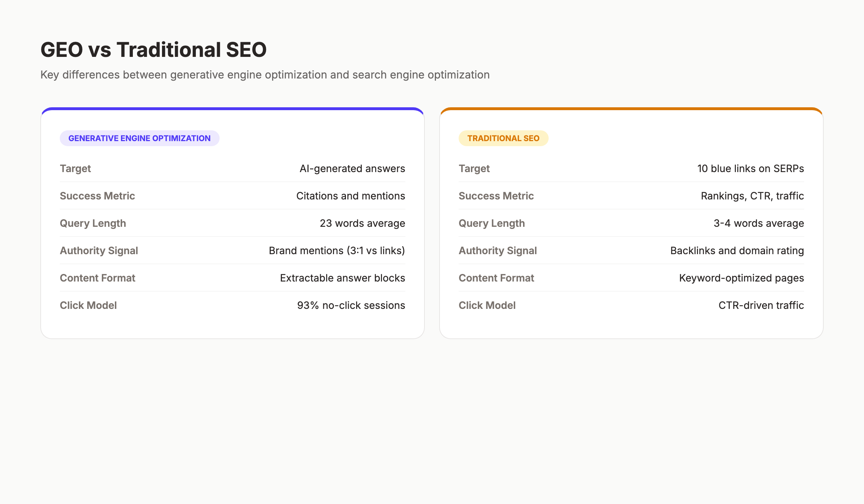
Task: Select Backlinks and domain rating value
Action: click(x=737, y=250)
